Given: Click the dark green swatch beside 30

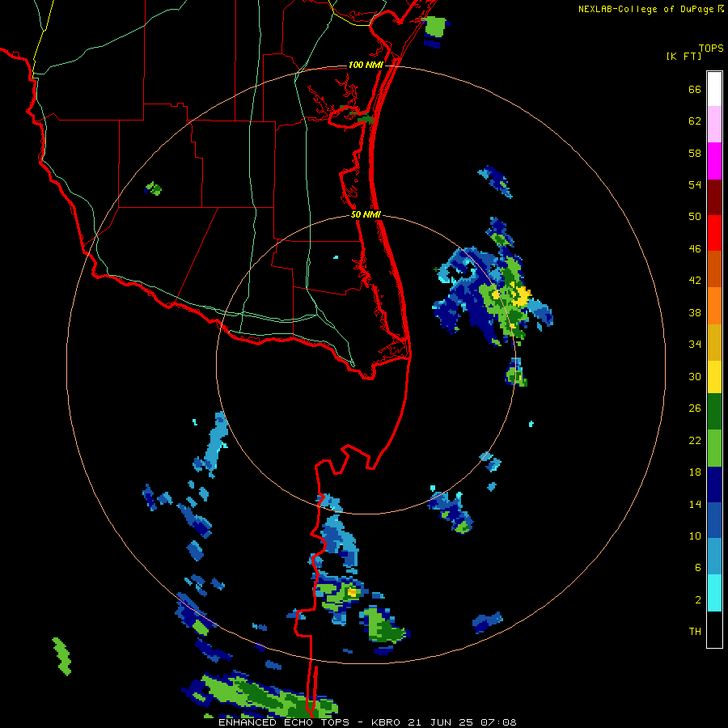Looking at the screenshot, I should [714, 412].
